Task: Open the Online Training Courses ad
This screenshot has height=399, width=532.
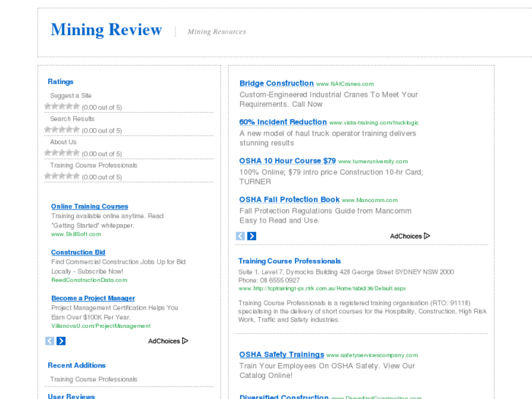Action: click(89, 206)
